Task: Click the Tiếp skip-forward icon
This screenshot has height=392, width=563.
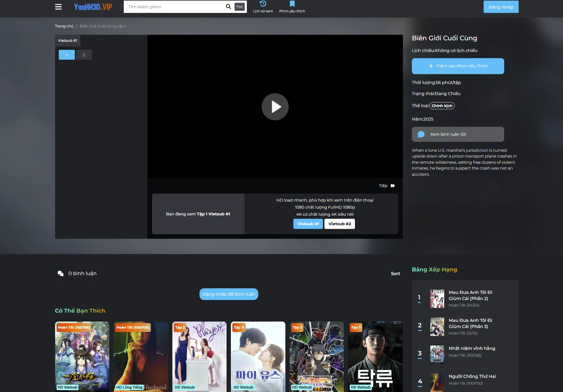Action: [392, 186]
